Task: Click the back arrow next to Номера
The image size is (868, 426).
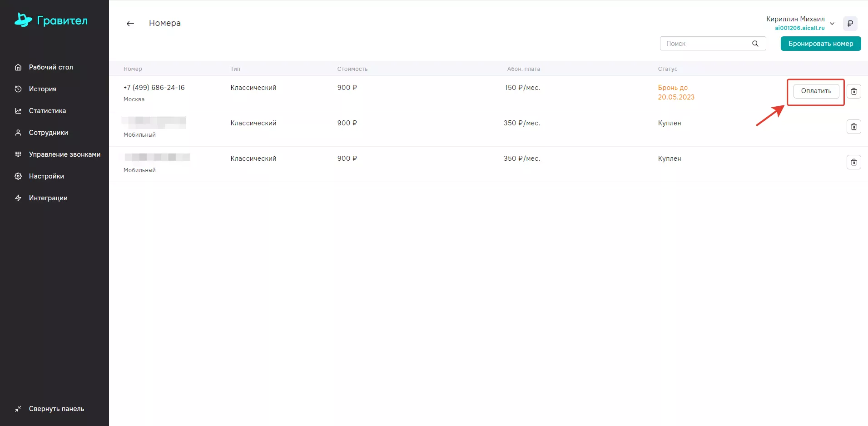Action: coord(130,24)
